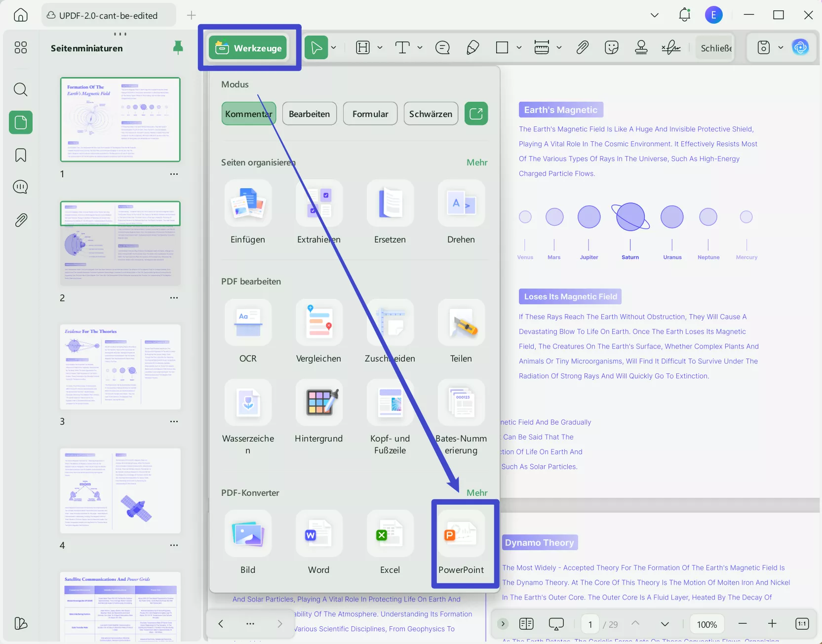
Task: Select the stamp tool
Action: point(641,47)
